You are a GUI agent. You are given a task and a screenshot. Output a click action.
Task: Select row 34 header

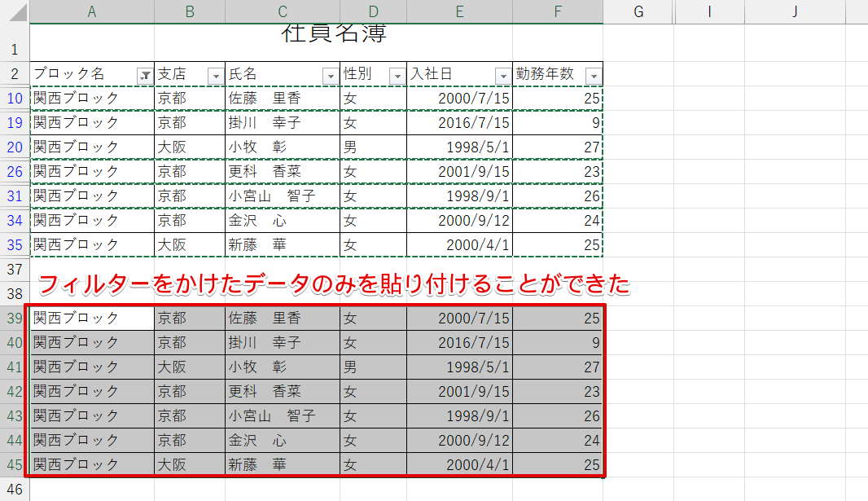15,220
